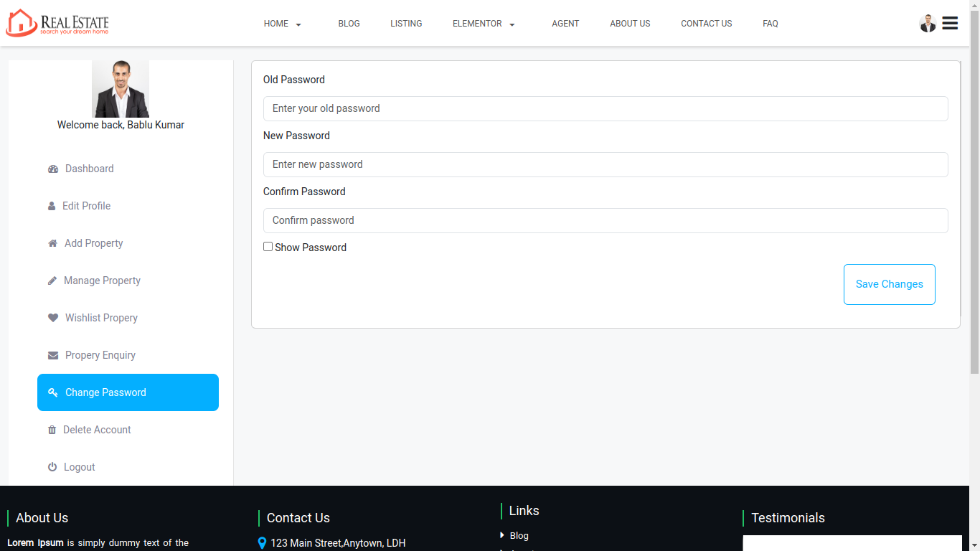Click the Old Password input field
The height and width of the screenshot is (551, 980).
coord(606,108)
